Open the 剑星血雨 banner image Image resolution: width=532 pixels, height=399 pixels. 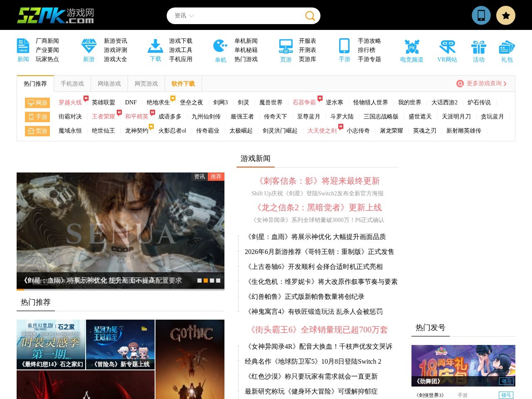click(x=121, y=231)
